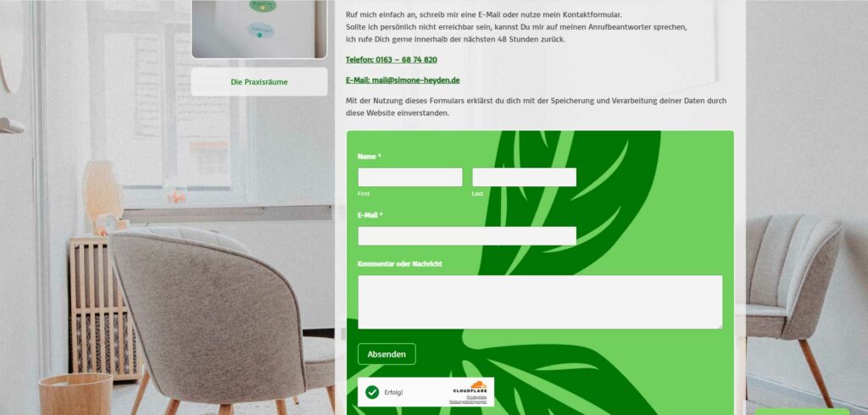Open the mail@simone-heyden.de email link
The height and width of the screenshot is (415, 868).
pyautogui.click(x=403, y=80)
